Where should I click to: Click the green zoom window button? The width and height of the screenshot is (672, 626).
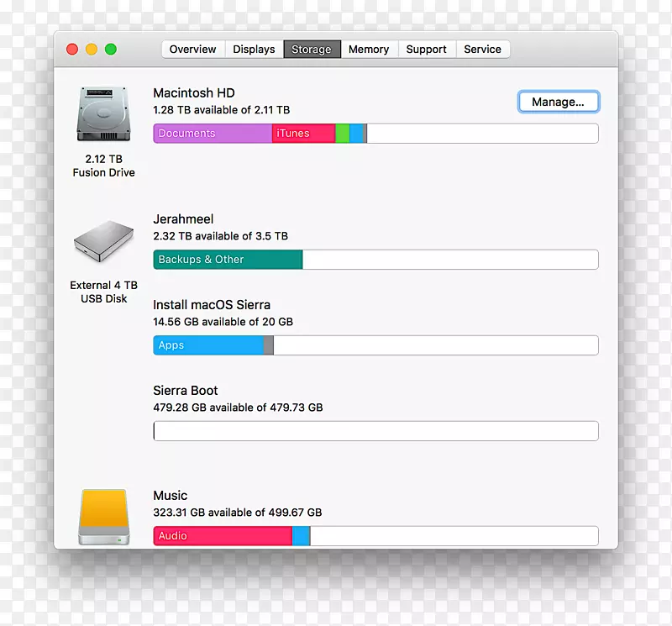pyautogui.click(x=110, y=50)
